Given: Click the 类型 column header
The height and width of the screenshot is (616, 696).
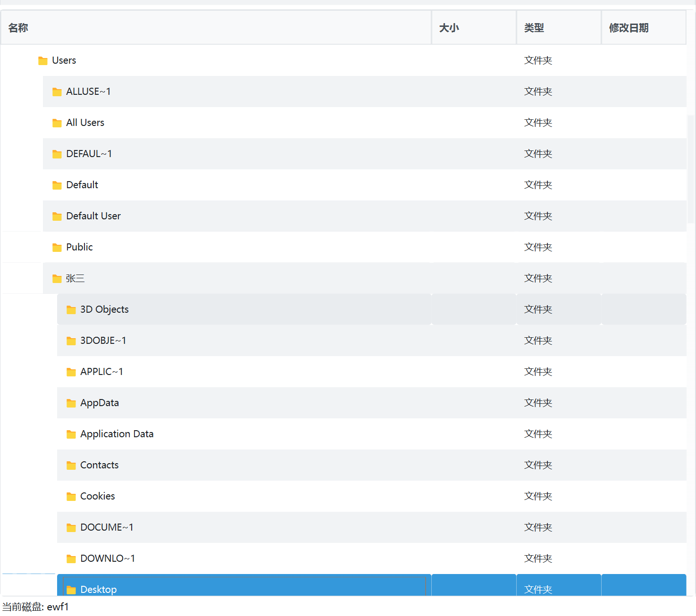Looking at the screenshot, I should point(534,28).
